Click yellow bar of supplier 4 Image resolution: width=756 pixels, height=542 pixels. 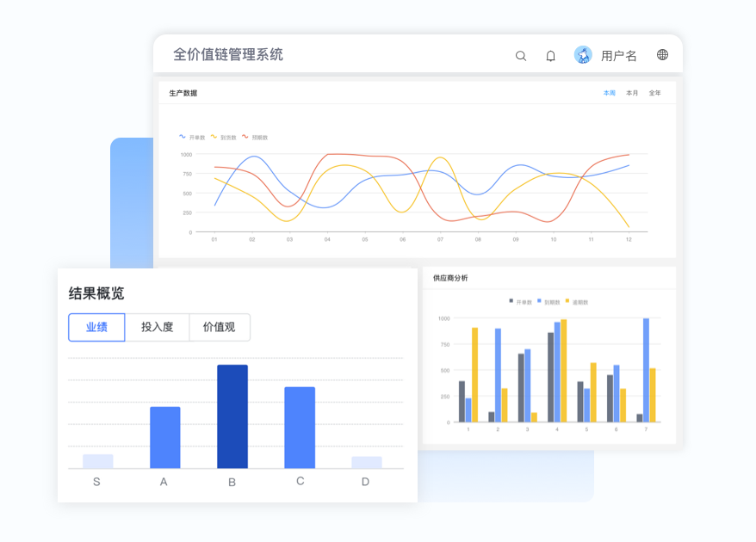tap(564, 371)
